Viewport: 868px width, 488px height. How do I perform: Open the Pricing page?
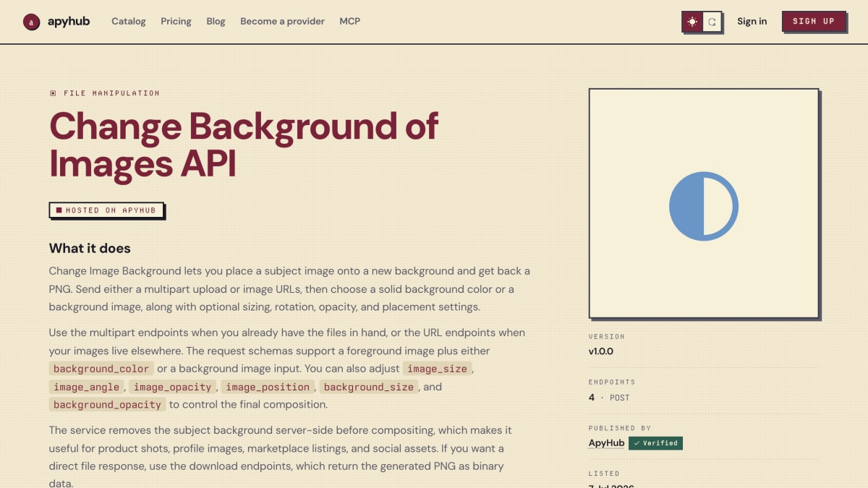click(176, 21)
